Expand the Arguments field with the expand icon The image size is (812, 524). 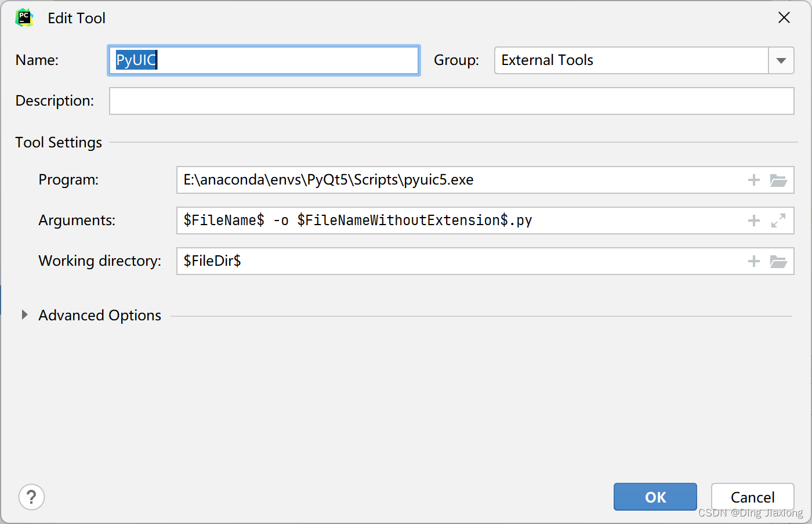[x=778, y=221]
